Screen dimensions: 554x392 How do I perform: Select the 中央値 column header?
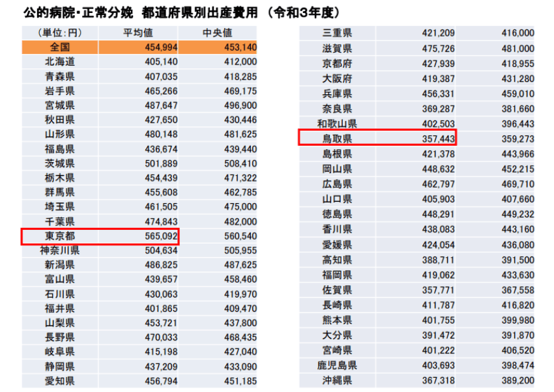[218, 33]
